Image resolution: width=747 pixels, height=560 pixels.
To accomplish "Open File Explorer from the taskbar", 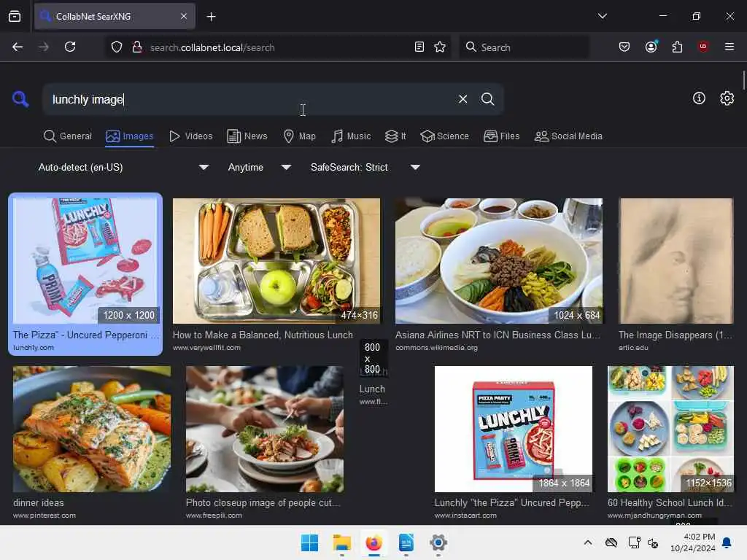I will tap(341, 542).
